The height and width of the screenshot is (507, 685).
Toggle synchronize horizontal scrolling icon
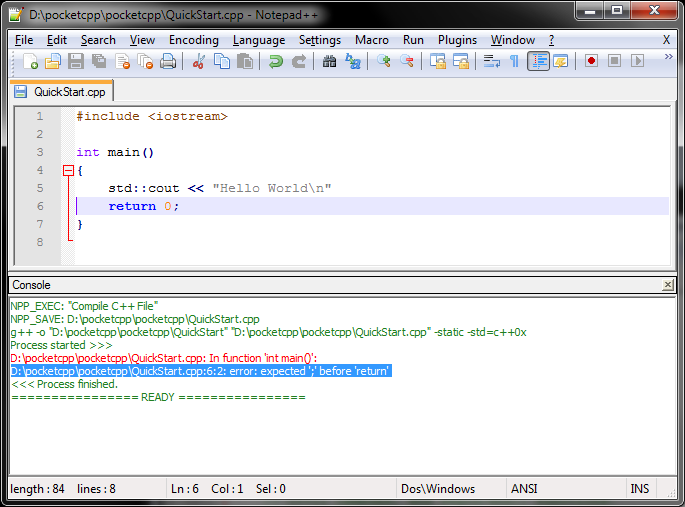tap(460, 61)
